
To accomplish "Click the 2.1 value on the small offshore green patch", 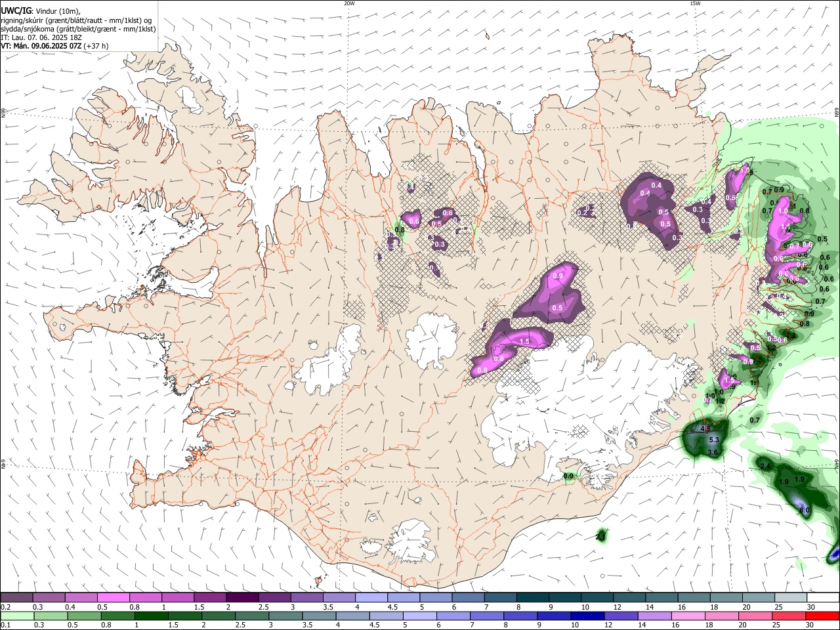I will [600, 537].
